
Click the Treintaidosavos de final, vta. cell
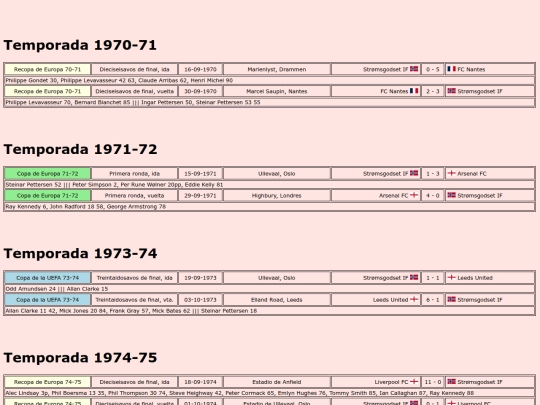click(135, 300)
